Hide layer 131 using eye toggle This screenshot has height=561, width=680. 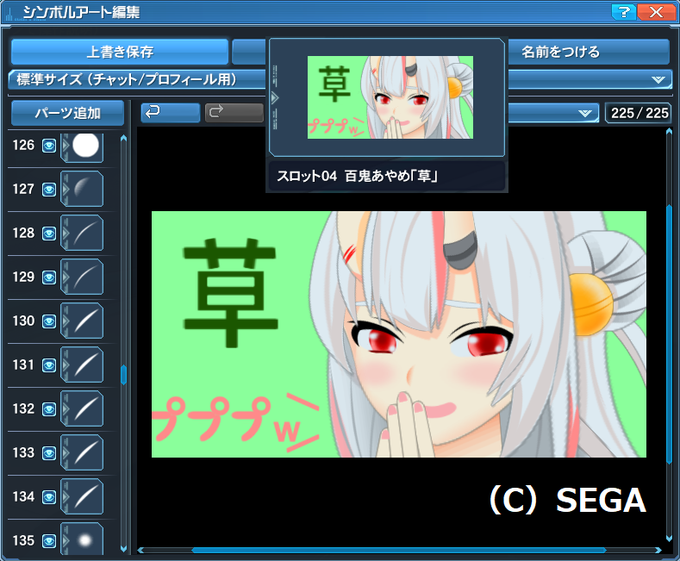49,365
